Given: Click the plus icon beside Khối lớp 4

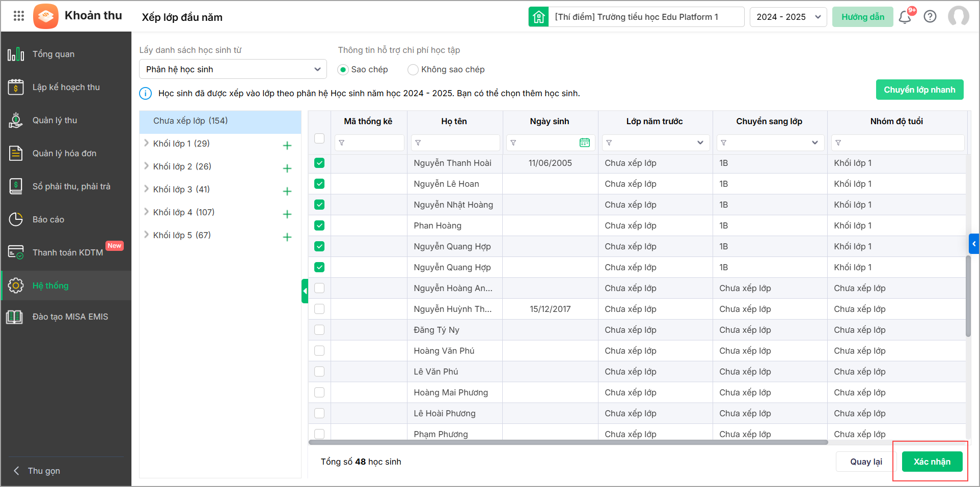Looking at the screenshot, I should 287,214.
